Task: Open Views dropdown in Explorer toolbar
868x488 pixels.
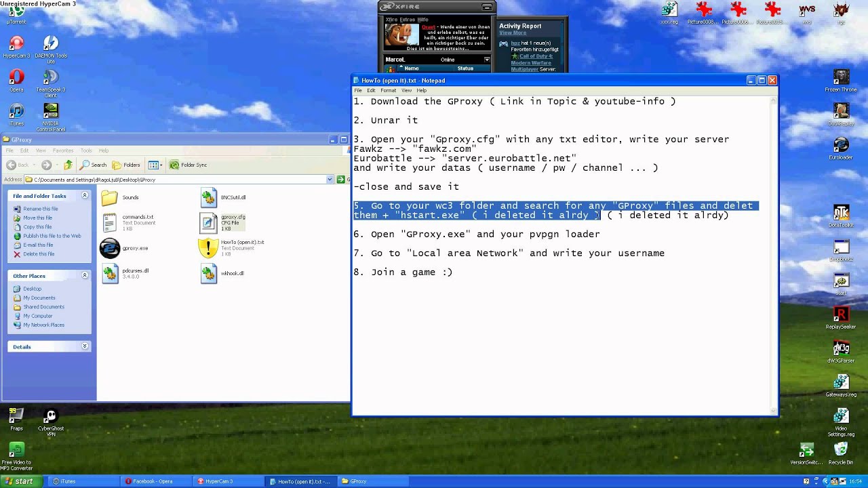Action: (154, 165)
